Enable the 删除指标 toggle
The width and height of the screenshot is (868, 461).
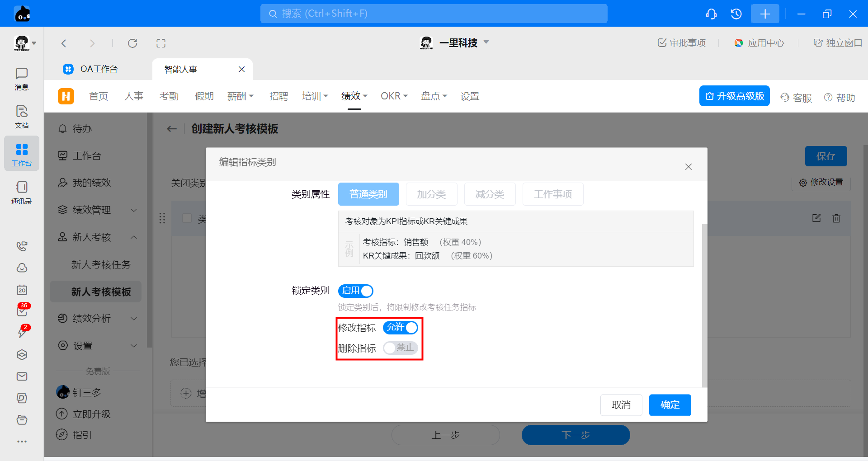point(400,348)
